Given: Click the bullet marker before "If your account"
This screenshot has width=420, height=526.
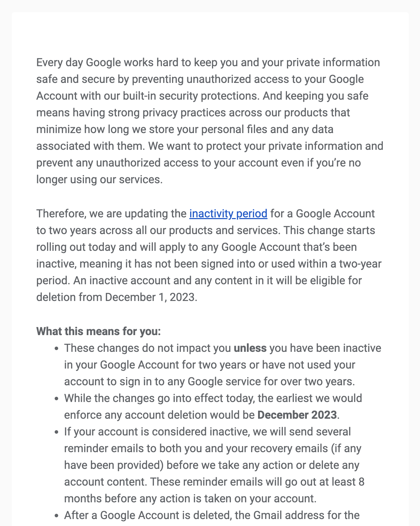Looking at the screenshot, I should (x=56, y=432).
